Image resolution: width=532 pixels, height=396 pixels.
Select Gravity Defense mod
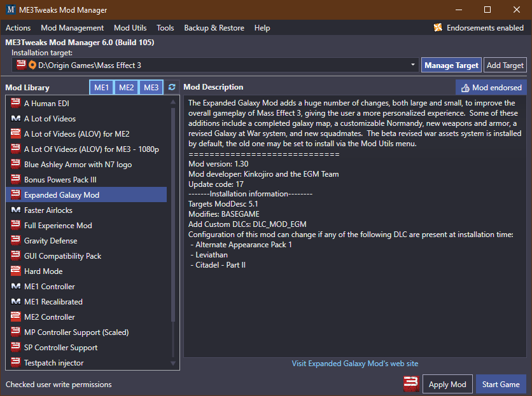pyautogui.click(x=87, y=240)
